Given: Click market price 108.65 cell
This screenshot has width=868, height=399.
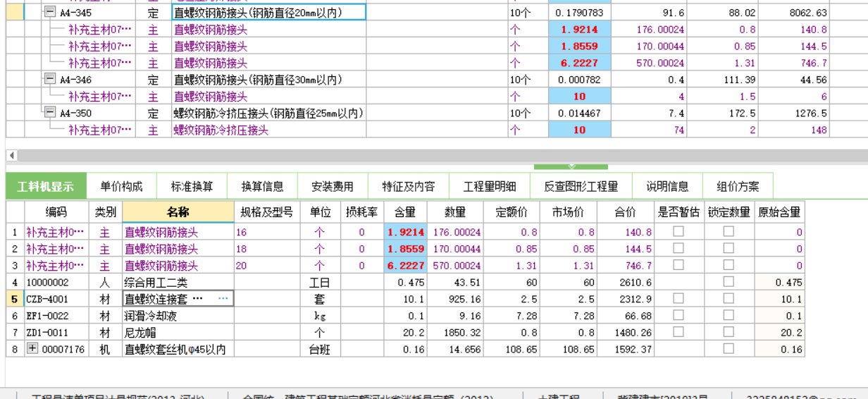Looking at the screenshot, I should coord(569,349).
